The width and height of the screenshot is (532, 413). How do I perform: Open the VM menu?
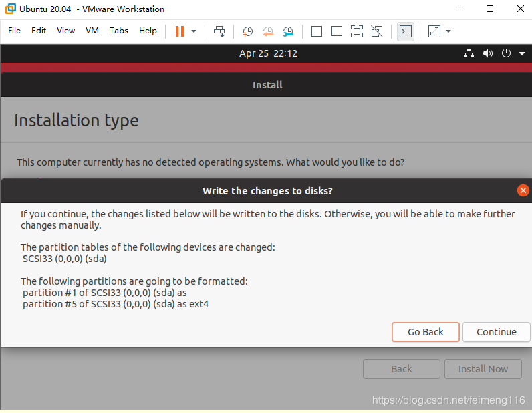click(92, 31)
